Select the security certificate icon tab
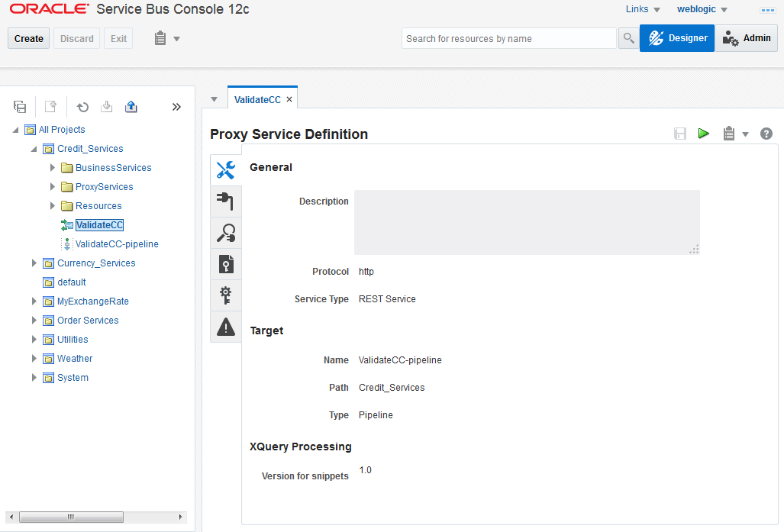784x532 pixels. click(225, 264)
